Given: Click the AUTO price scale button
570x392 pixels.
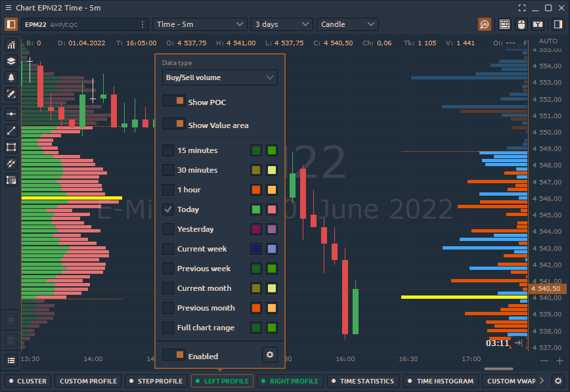Looking at the screenshot, I should click(x=547, y=41).
